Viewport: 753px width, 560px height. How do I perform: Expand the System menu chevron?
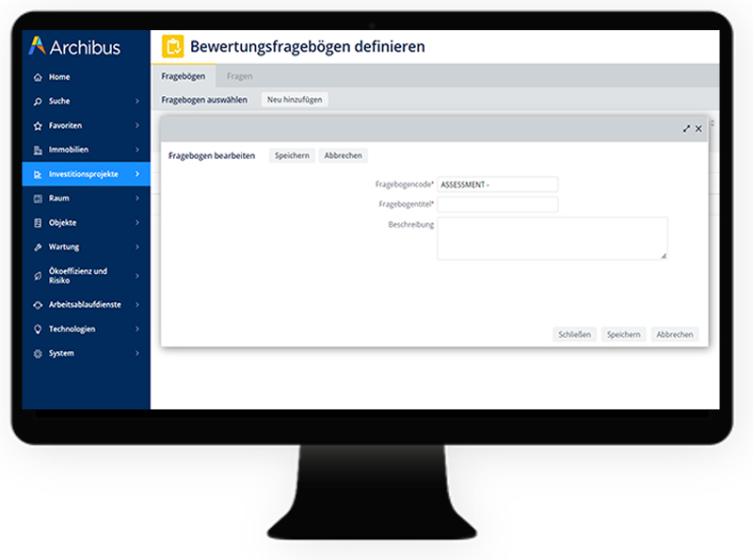point(137,353)
